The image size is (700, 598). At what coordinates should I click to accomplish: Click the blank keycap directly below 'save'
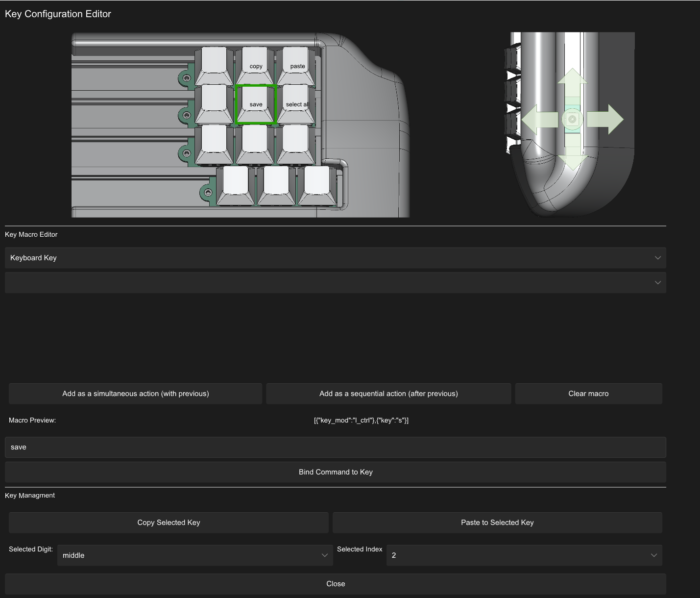click(255, 144)
